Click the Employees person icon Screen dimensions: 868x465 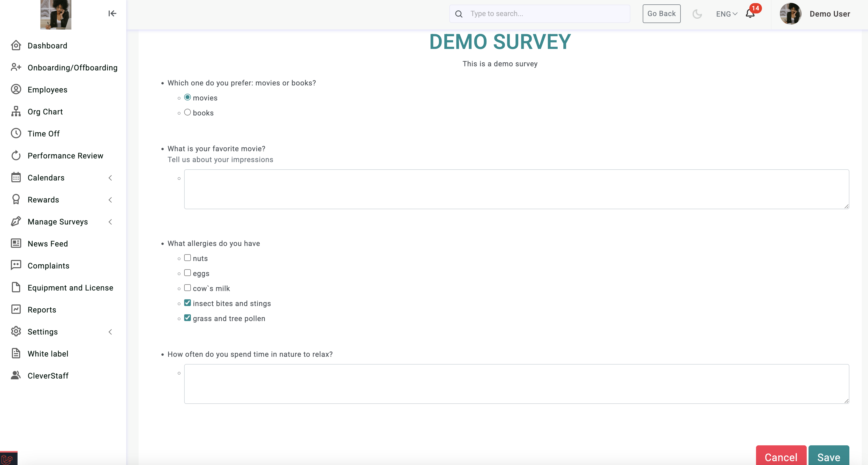point(16,89)
